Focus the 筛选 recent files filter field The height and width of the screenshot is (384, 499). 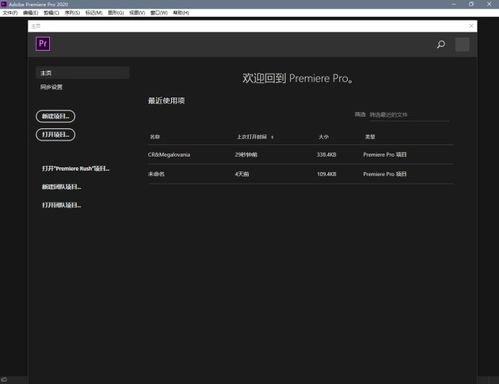click(x=409, y=115)
